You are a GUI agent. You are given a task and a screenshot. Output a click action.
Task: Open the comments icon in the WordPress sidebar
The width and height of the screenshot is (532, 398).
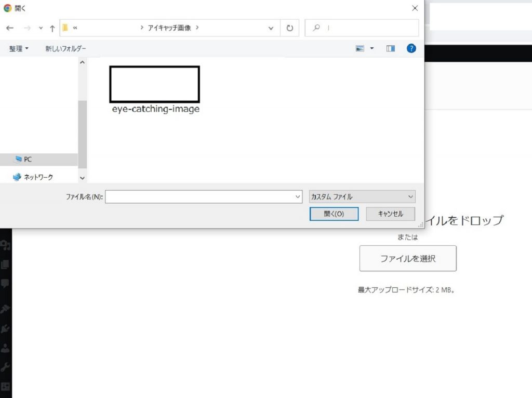[x=5, y=284]
